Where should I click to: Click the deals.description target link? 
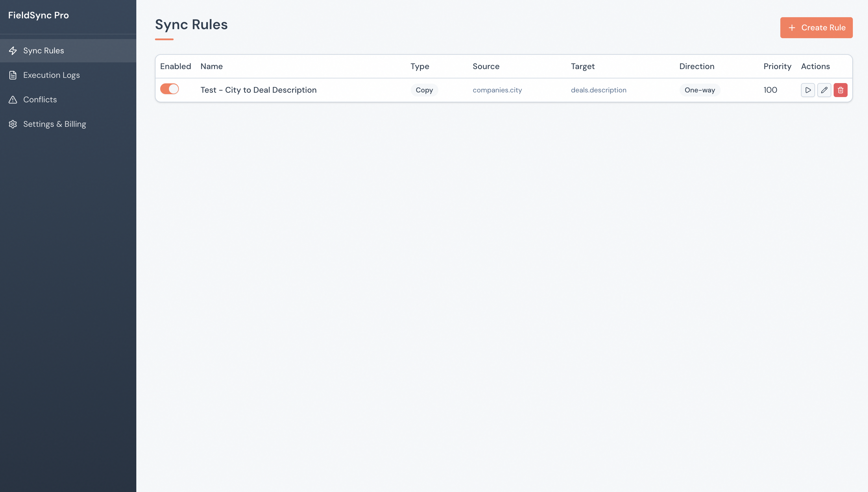pyautogui.click(x=599, y=90)
